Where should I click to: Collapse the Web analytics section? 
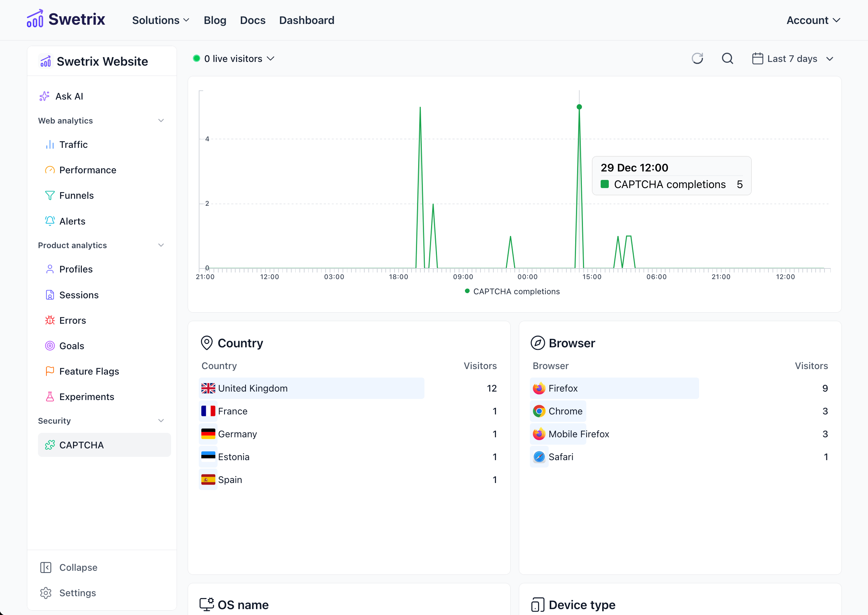point(160,121)
